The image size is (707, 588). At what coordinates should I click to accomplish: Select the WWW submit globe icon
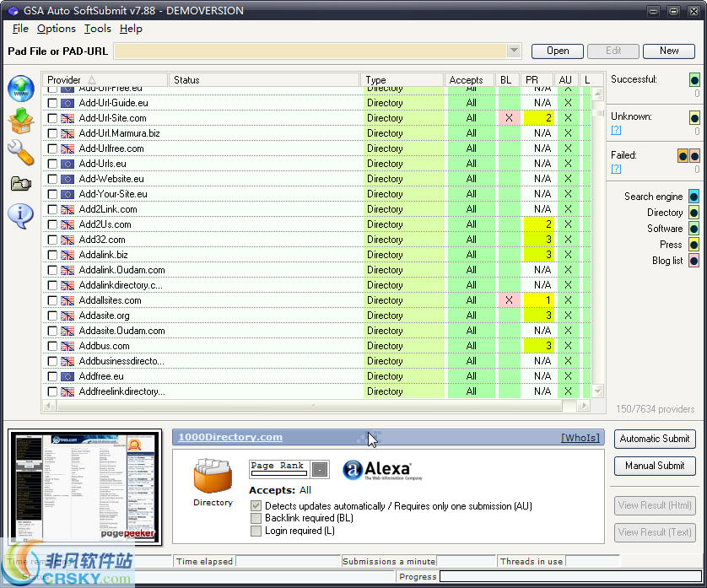[x=20, y=88]
